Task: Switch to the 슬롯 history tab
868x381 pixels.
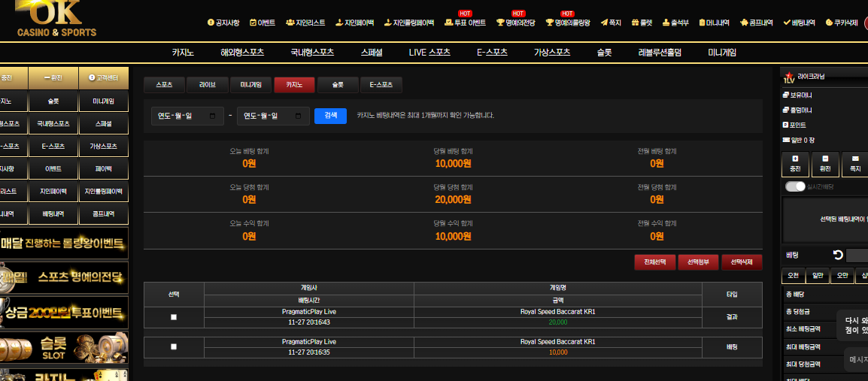Action: [x=338, y=85]
